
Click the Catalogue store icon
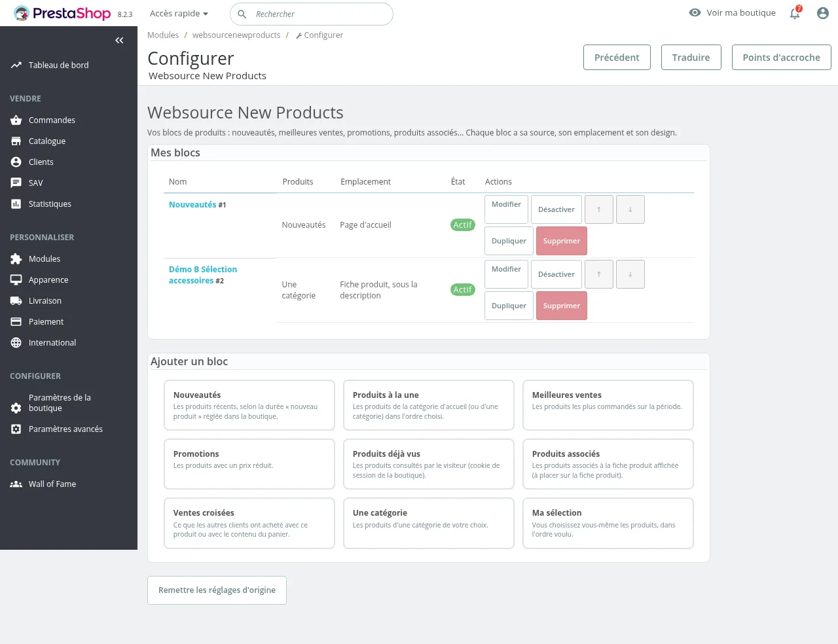(x=16, y=141)
